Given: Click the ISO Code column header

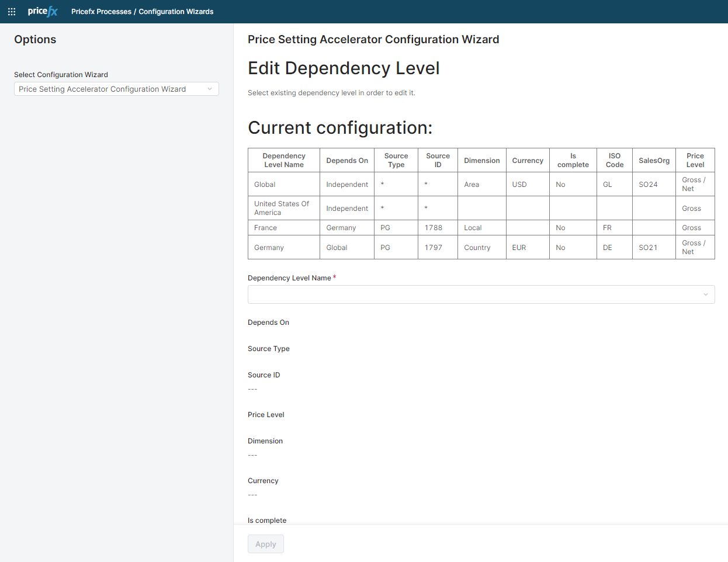Looking at the screenshot, I should 614,160.
